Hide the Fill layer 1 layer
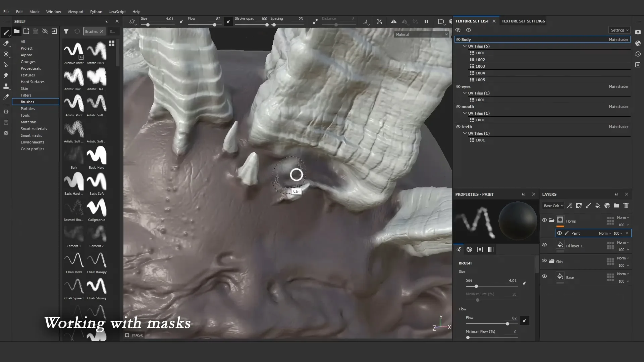The width and height of the screenshot is (644, 362). (544, 245)
